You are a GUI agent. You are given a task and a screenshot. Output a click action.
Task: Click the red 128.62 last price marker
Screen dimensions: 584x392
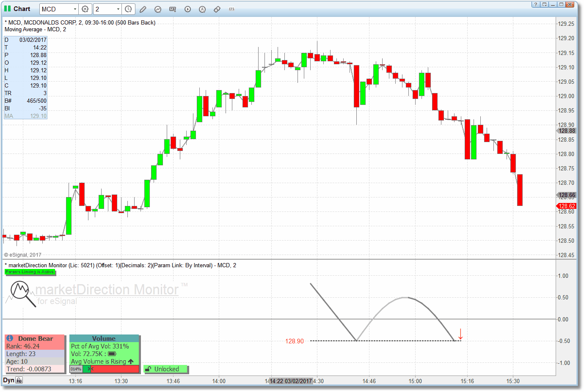(x=566, y=206)
